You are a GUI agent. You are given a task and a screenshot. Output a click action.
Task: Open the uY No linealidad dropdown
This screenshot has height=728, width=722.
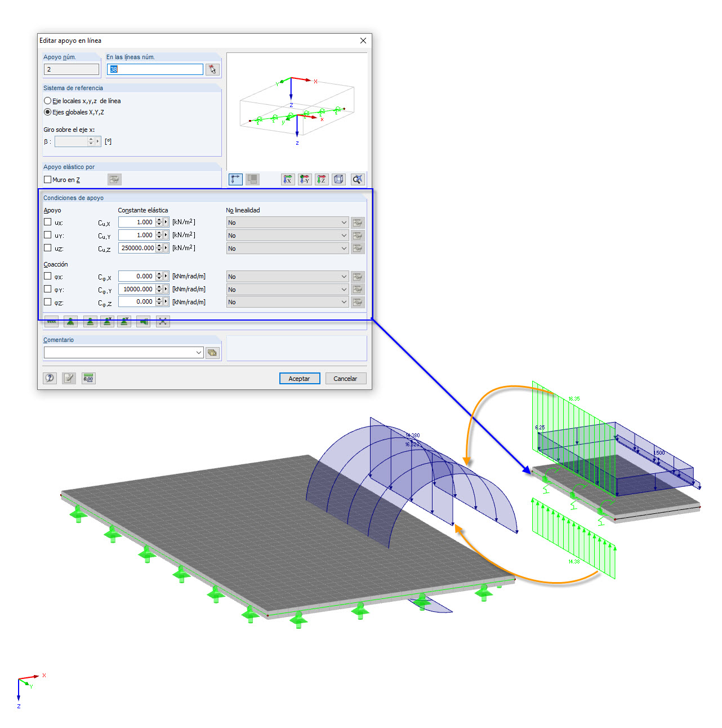pos(287,236)
